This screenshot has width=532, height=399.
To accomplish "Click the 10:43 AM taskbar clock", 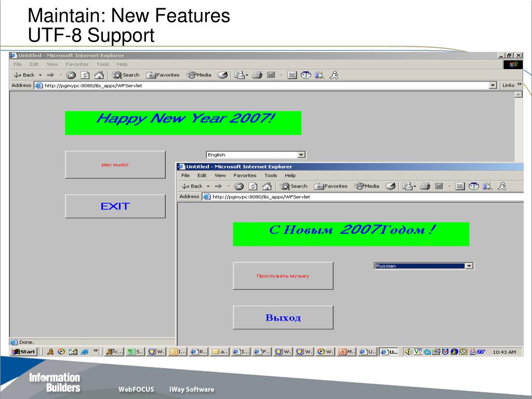I will (504, 352).
